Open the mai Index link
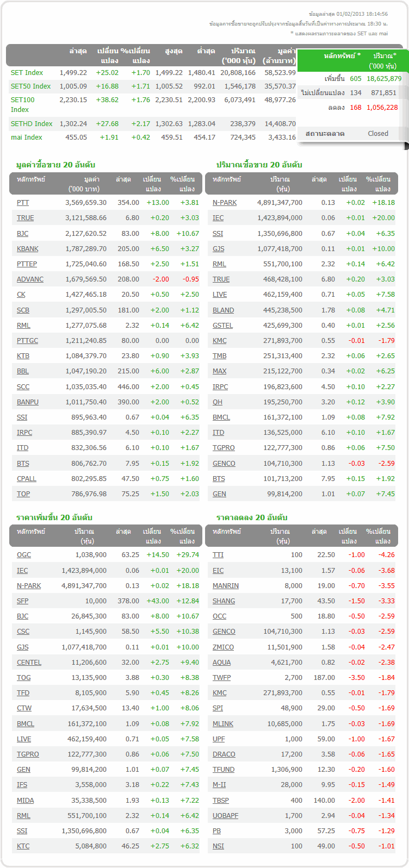Screen dimensions: 409x868 pos(26,138)
